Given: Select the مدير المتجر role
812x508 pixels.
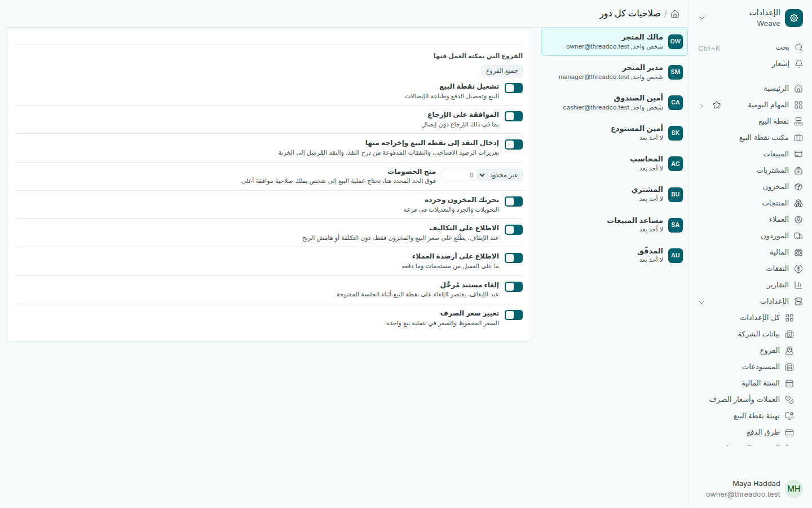Looking at the screenshot, I should tap(615, 72).
